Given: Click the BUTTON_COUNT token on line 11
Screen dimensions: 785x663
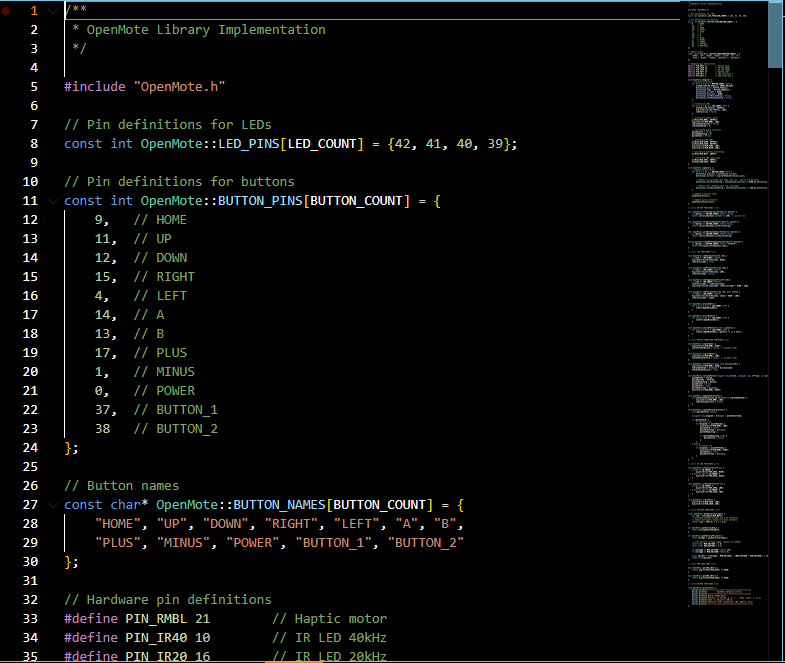Looking at the screenshot, I should 357,201.
